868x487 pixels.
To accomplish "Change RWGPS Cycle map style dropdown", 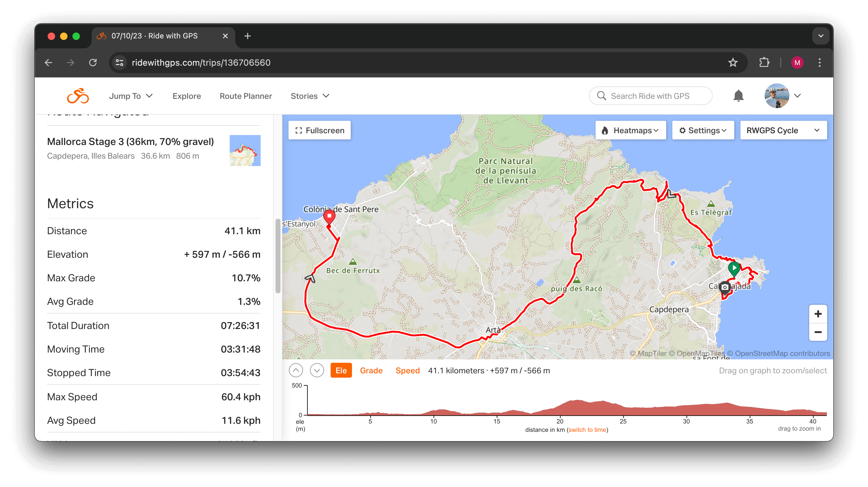I will click(783, 130).
